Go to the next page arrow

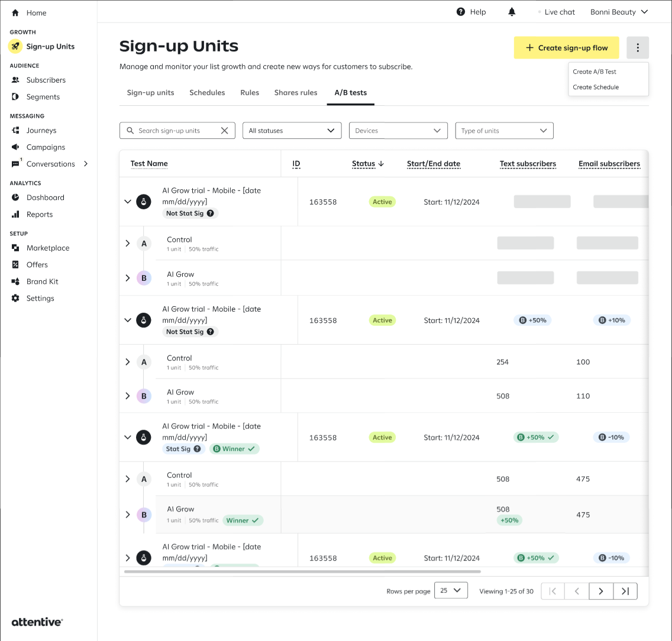(x=601, y=591)
